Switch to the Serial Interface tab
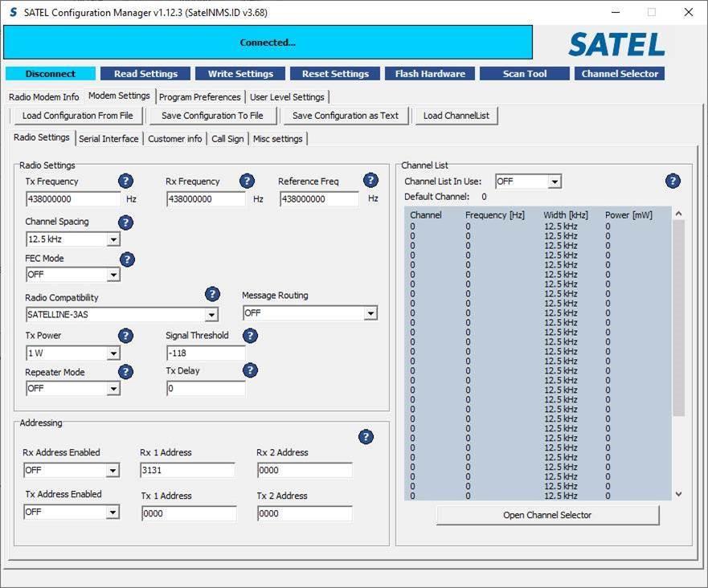 click(x=108, y=139)
